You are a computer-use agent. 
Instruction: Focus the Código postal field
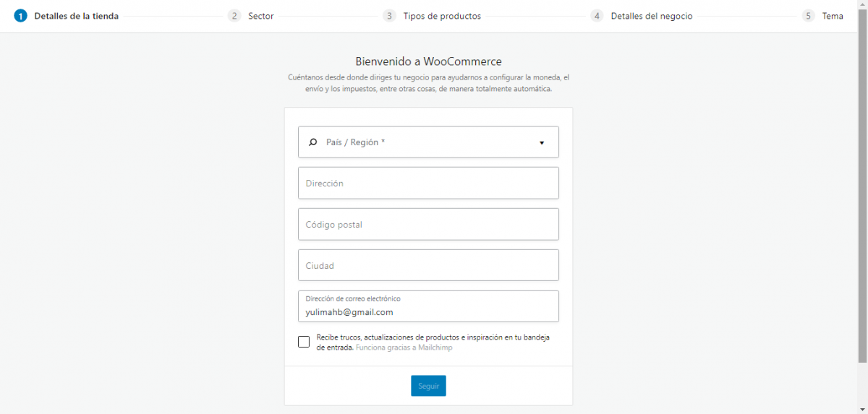coord(428,225)
